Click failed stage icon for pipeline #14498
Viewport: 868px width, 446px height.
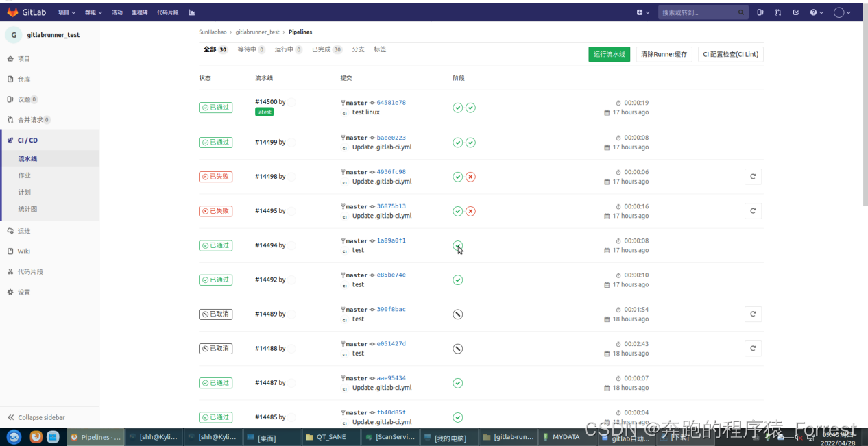(x=470, y=177)
